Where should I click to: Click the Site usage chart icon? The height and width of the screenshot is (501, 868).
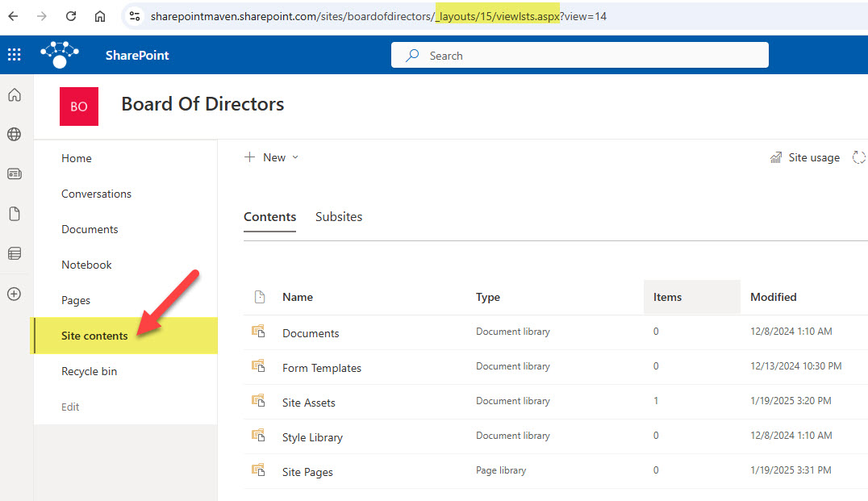pos(776,158)
